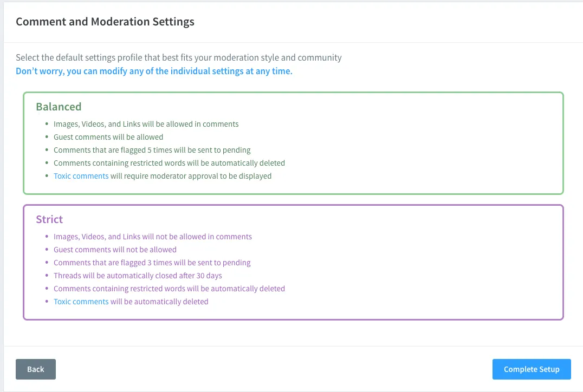Click the Comment and Moderation Settings title
Viewport: 583px width, 392px height.
105,22
